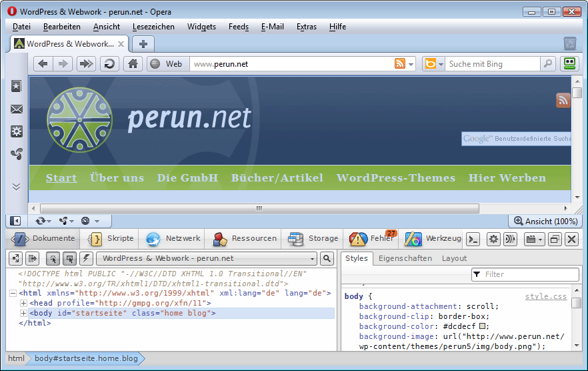Go back with the Back arrow button

tap(43, 64)
